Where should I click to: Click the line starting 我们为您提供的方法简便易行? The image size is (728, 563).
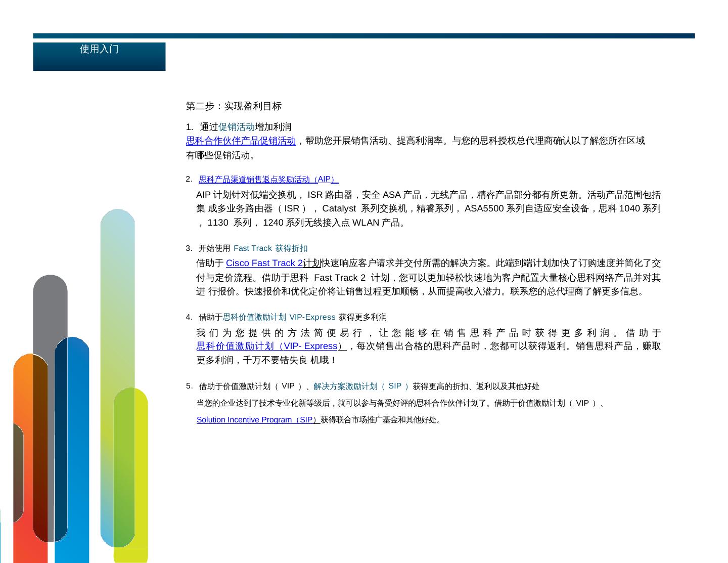coord(428,333)
